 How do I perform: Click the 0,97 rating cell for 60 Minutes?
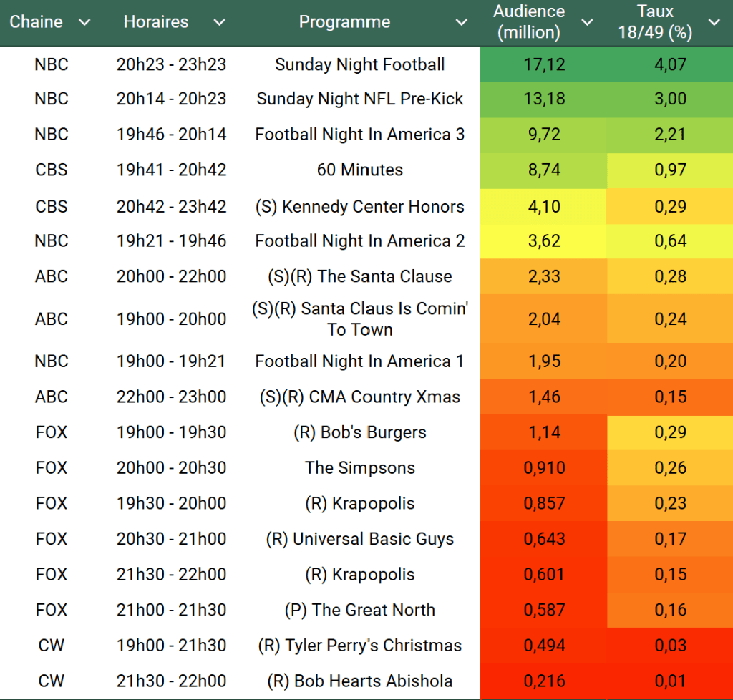670,170
